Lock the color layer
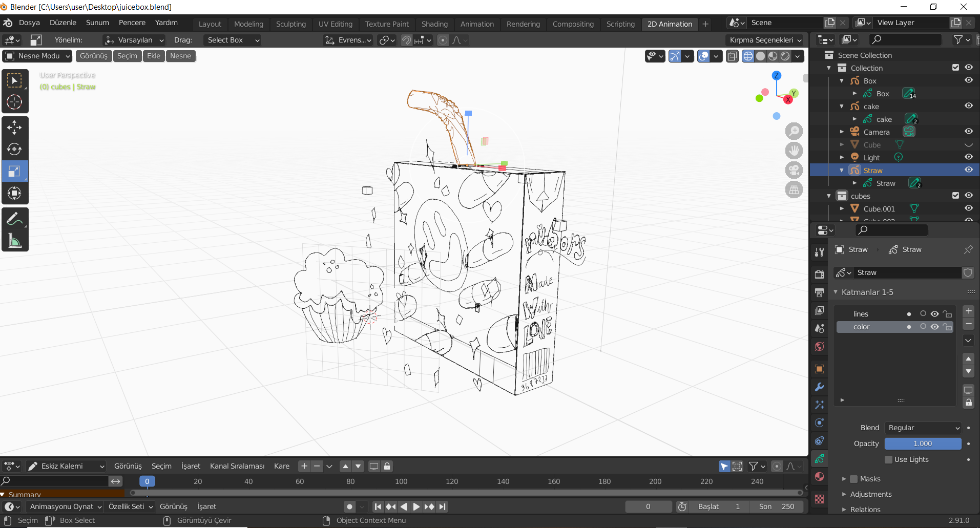980x528 pixels. click(x=947, y=327)
